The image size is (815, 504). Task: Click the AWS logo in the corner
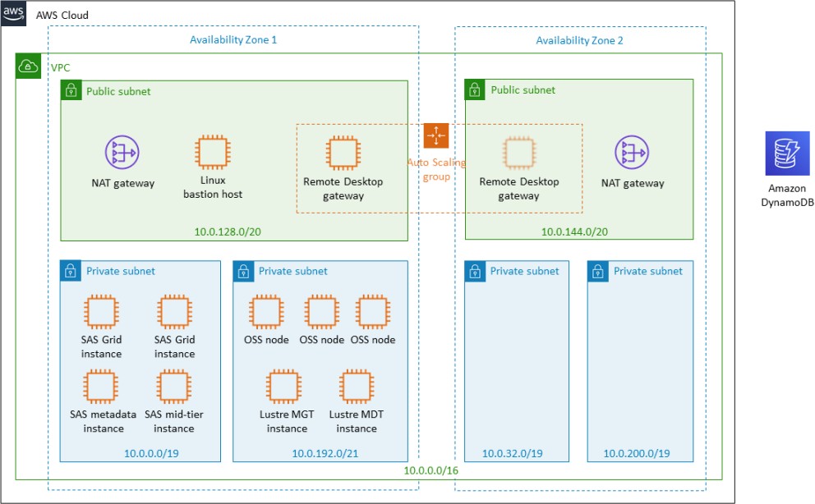click(13, 13)
